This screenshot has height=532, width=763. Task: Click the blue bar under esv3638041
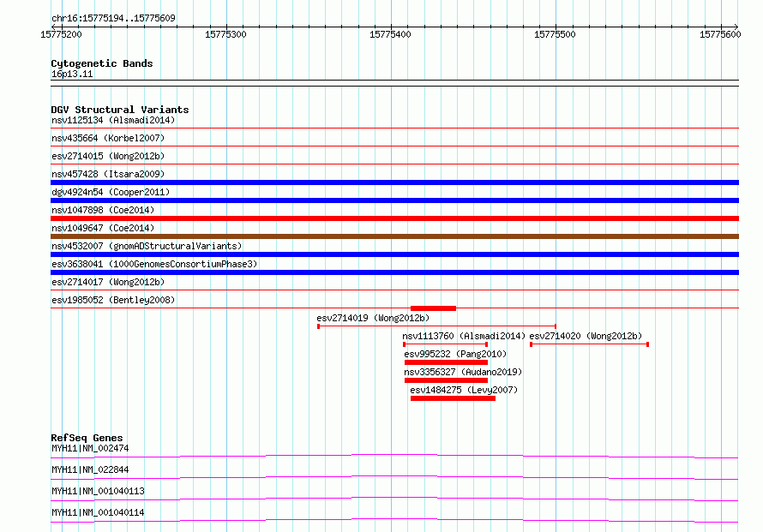tap(394, 272)
